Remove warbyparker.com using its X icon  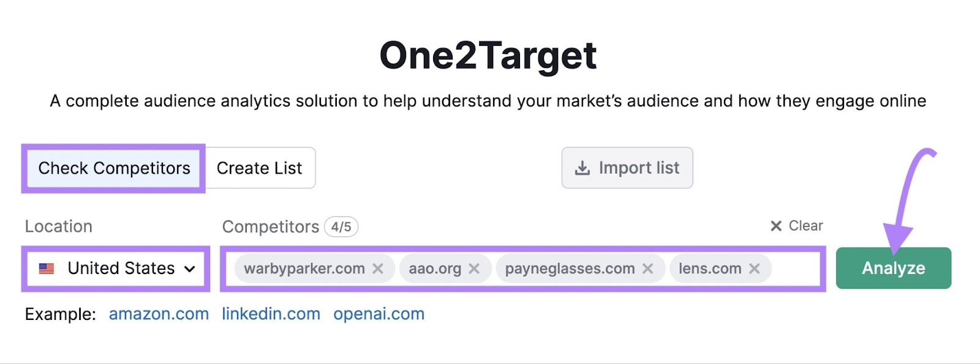(379, 268)
